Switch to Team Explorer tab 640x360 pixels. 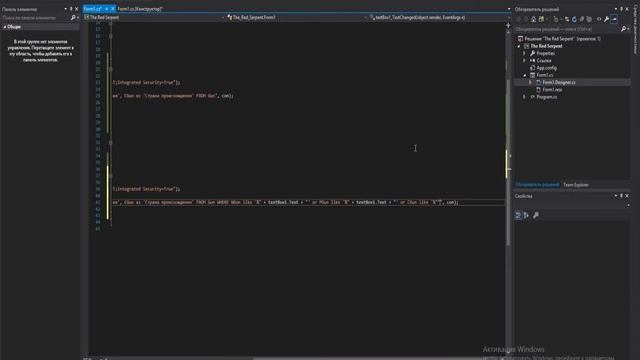(576, 185)
